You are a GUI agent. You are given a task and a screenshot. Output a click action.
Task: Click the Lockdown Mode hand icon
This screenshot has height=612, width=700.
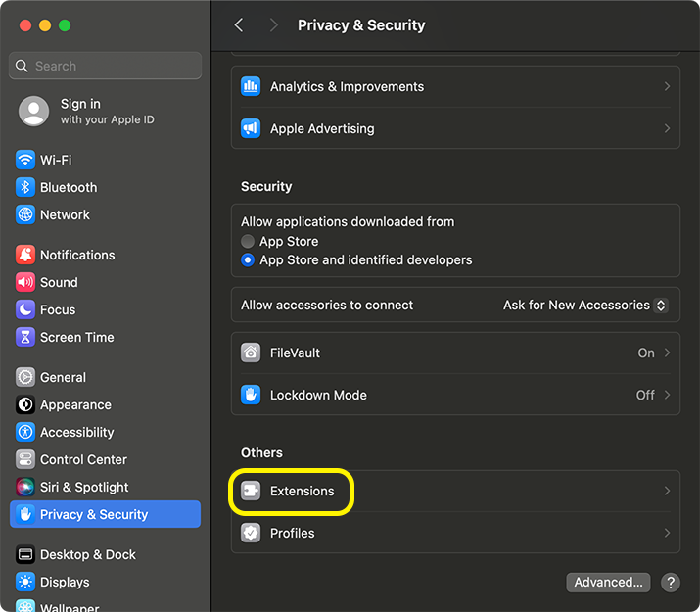(252, 395)
